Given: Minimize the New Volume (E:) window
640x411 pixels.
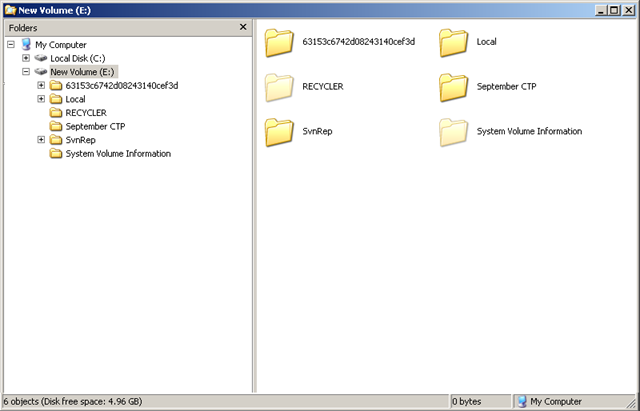Looking at the screenshot, I should click(600, 10).
